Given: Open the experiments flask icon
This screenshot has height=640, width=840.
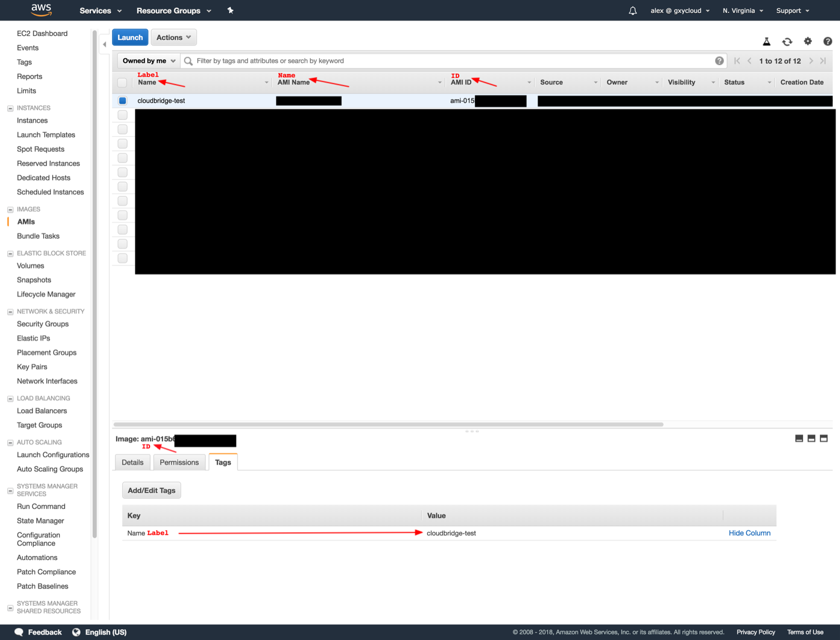Looking at the screenshot, I should point(767,41).
